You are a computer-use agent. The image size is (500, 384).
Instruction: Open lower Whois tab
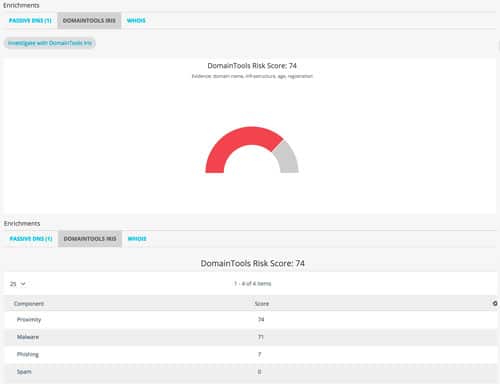pyautogui.click(x=137, y=239)
